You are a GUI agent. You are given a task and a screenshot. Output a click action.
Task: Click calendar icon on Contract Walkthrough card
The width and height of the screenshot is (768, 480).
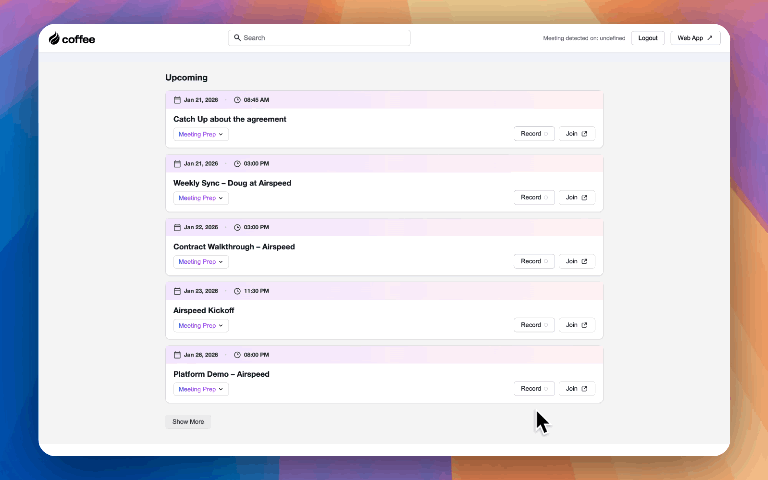pyautogui.click(x=177, y=227)
